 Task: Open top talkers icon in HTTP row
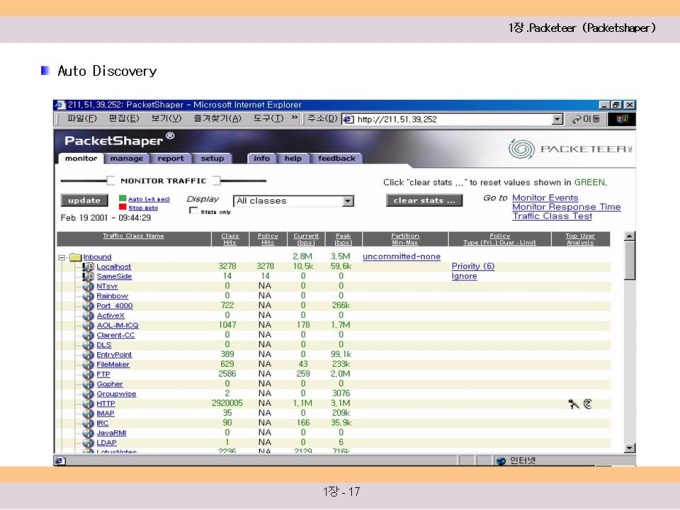[x=574, y=404]
